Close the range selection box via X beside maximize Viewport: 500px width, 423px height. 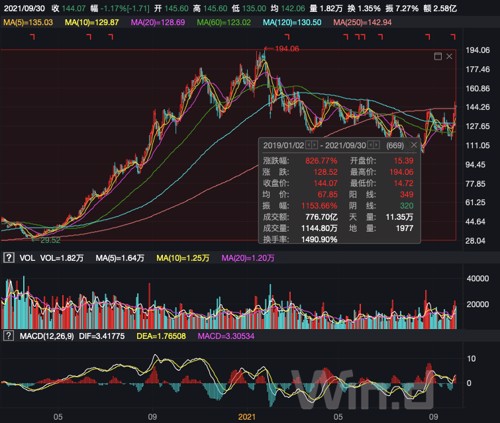click(x=449, y=56)
